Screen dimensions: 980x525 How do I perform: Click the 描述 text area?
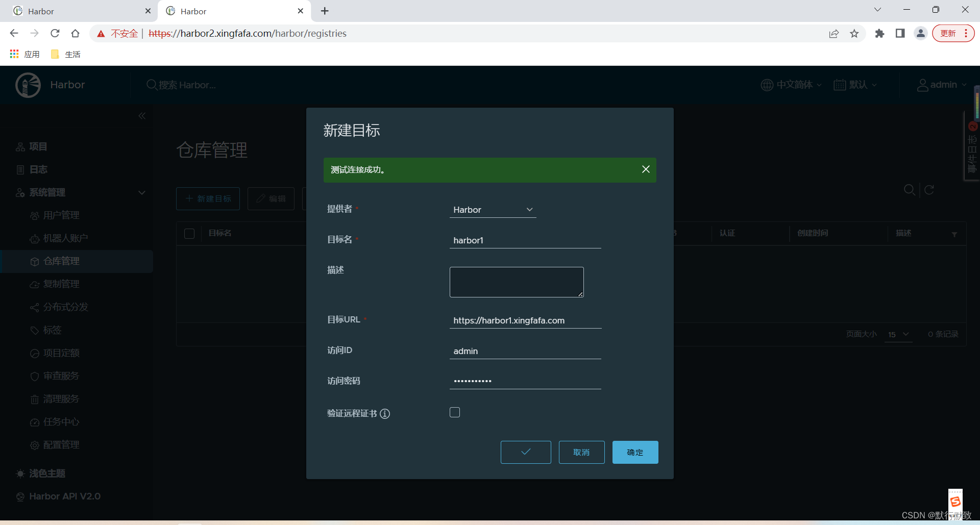pos(517,282)
